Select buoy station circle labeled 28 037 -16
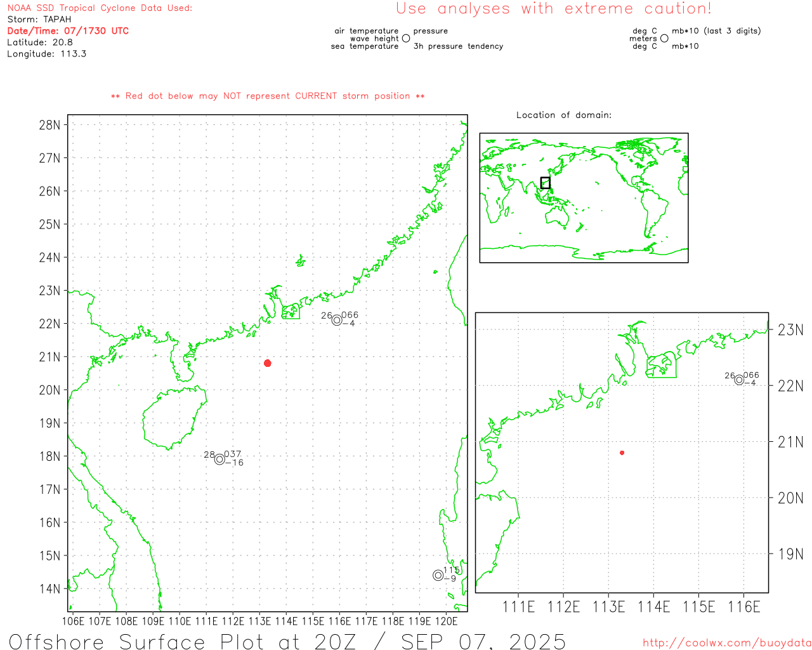Screen dimensions: 812x650 (219, 459)
